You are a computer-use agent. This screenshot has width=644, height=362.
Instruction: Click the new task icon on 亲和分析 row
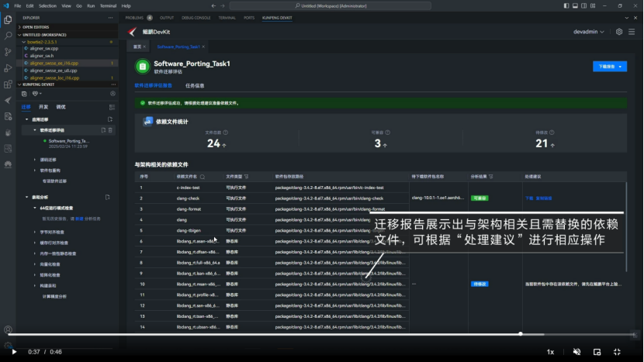(x=108, y=197)
